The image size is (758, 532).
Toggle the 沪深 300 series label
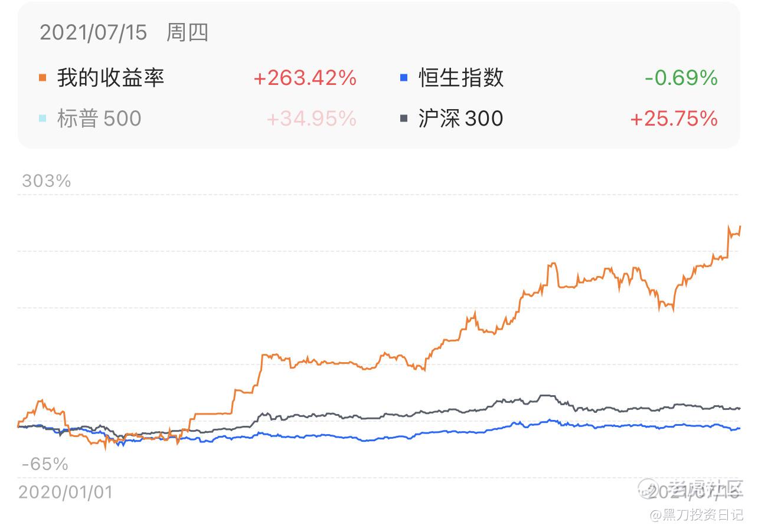460,119
